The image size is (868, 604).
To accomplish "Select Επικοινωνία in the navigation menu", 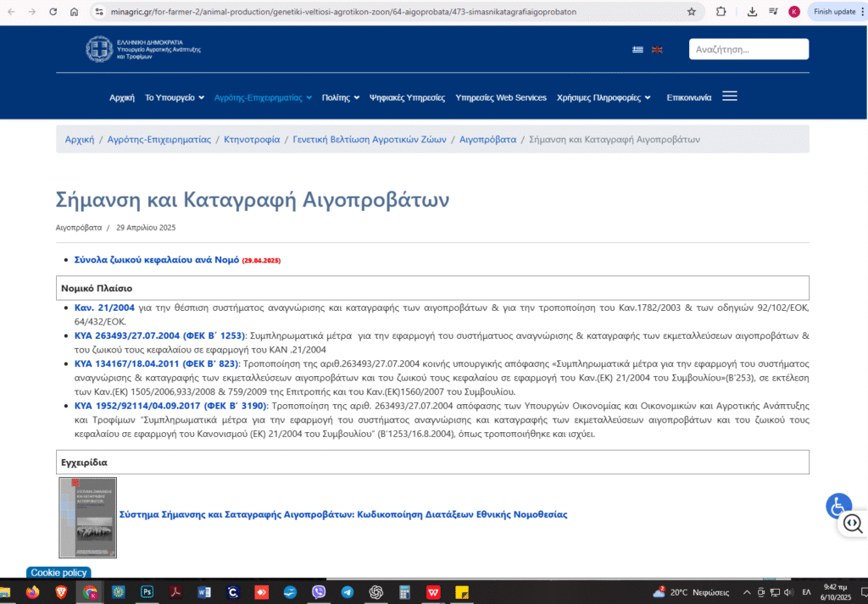I will coord(690,97).
